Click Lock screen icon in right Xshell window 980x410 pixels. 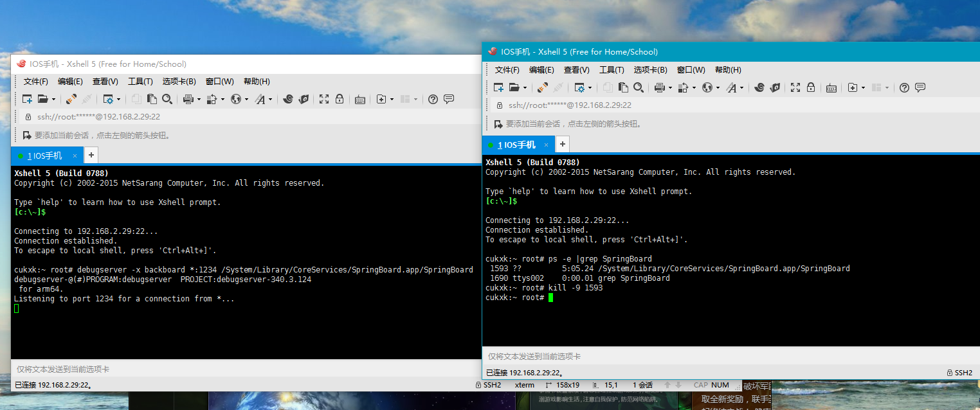(x=810, y=87)
